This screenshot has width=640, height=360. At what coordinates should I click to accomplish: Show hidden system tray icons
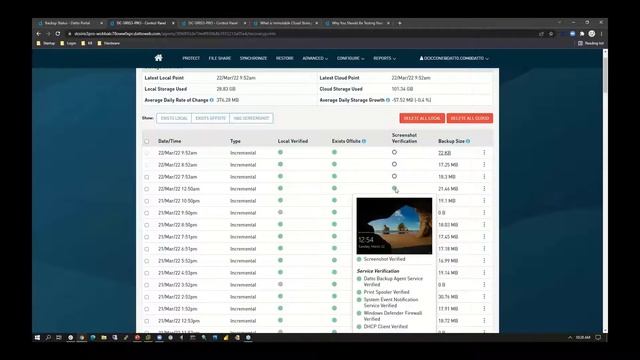coord(570,338)
